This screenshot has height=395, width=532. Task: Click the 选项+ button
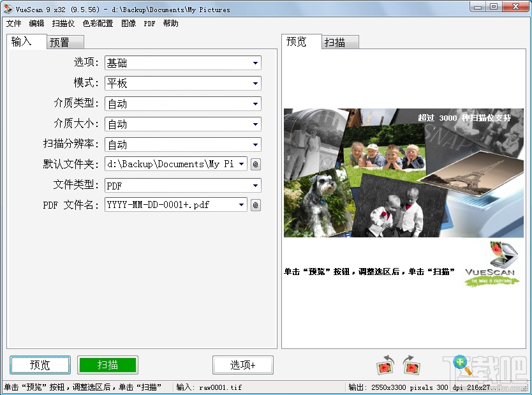[243, 365]
